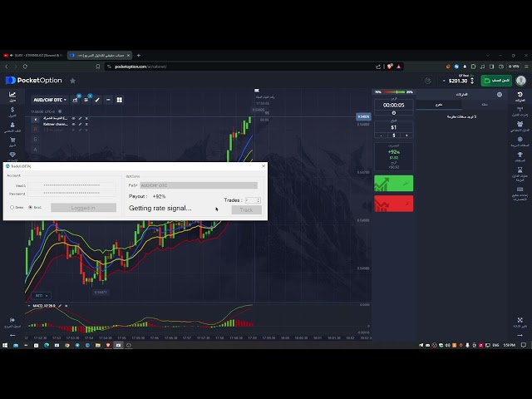This screenshot has height=399, width=532.
Task: Toggle visibility of the Keltner channel indicator
Action: 73,124
